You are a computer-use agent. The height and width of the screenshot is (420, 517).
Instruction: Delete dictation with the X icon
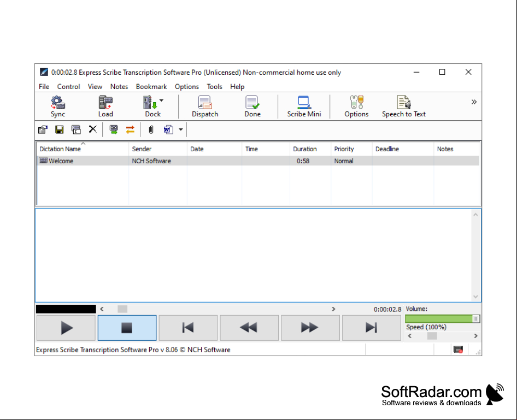(93, 129)
